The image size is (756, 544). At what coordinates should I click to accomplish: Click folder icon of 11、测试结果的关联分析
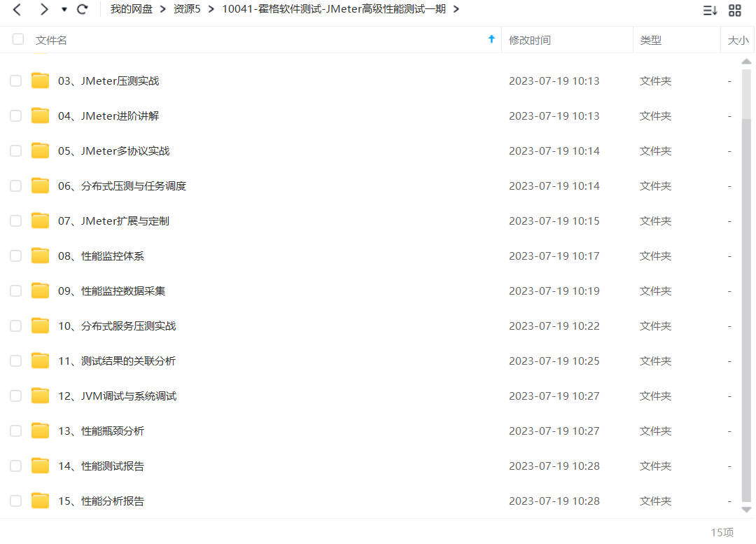41,361
